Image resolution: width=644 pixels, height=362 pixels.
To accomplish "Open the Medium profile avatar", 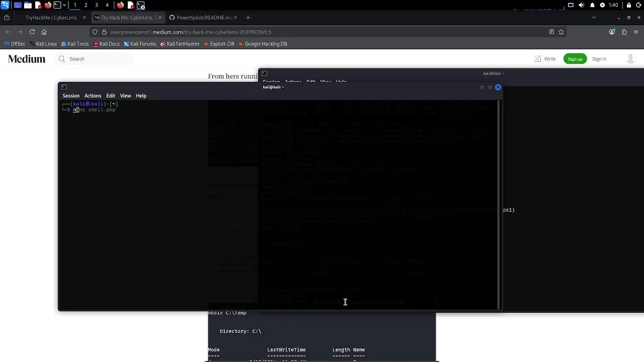I will [x=630, y=59].
